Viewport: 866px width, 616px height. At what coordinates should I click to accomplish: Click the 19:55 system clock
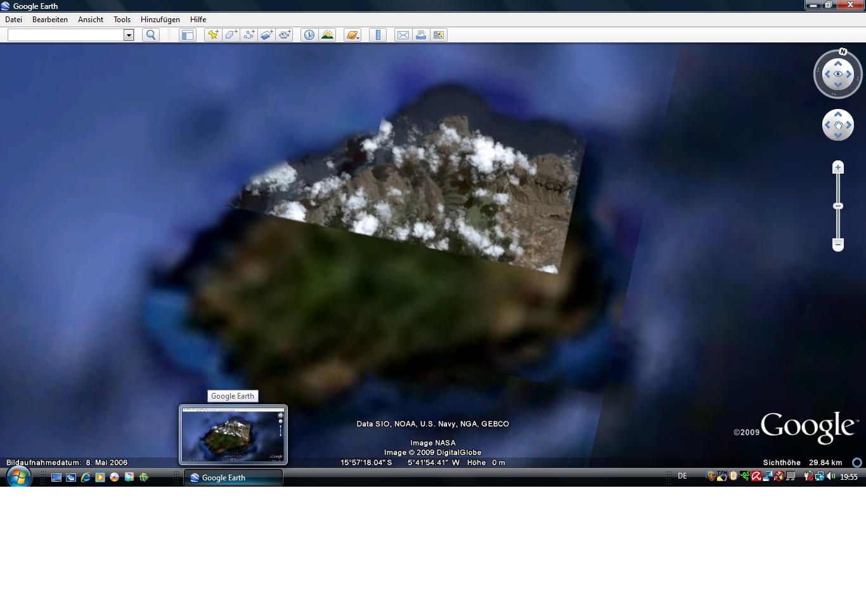849,477
